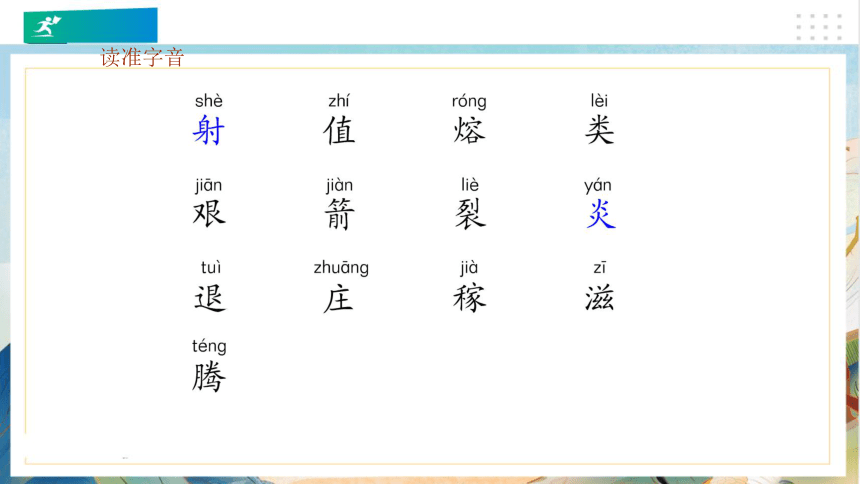Screen dimensions: 860x484
Task: Click the pinyin label jià
Action: (469, 268)
